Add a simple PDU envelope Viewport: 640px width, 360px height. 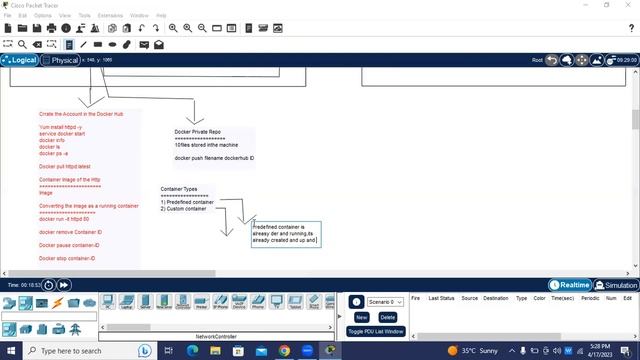pyautogui.click(x=144, y=44)
